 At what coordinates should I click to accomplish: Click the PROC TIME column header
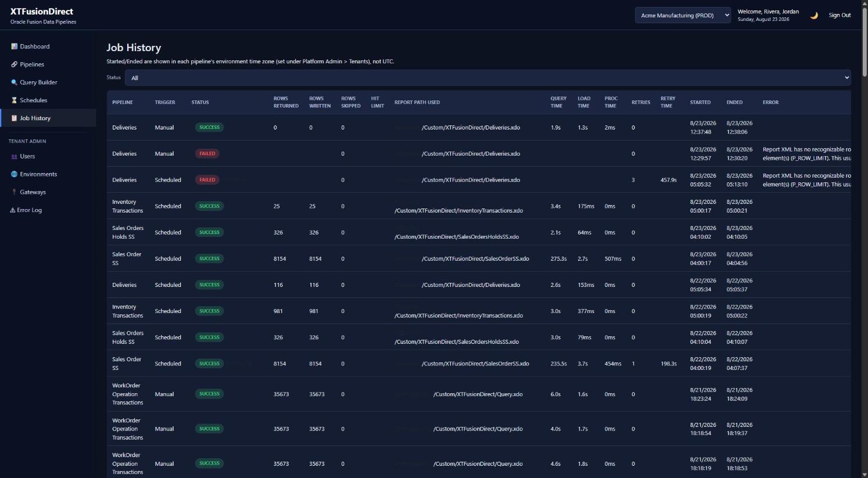point(611,102)
